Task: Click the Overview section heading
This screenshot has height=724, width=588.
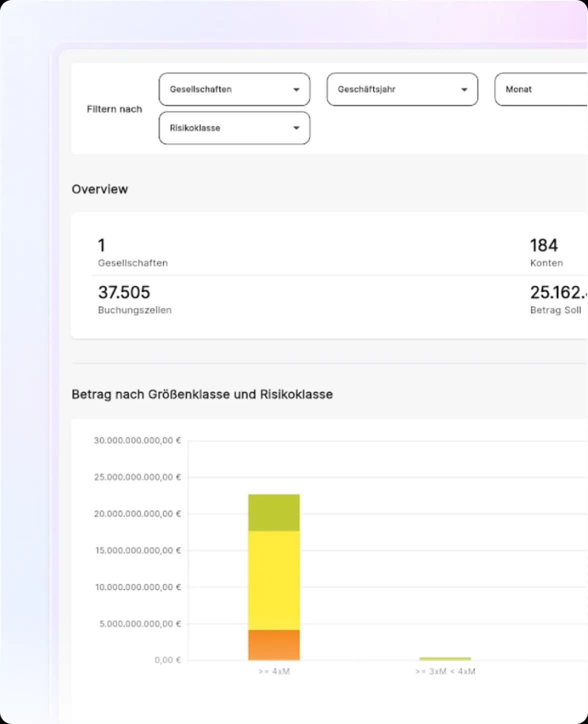Action: [100, 189]
